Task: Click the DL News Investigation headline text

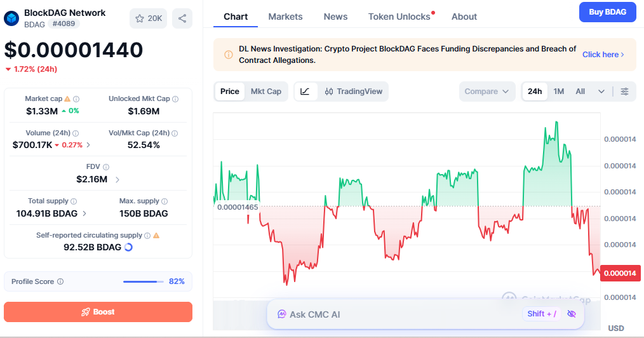Action: click(x=408, y=55)
